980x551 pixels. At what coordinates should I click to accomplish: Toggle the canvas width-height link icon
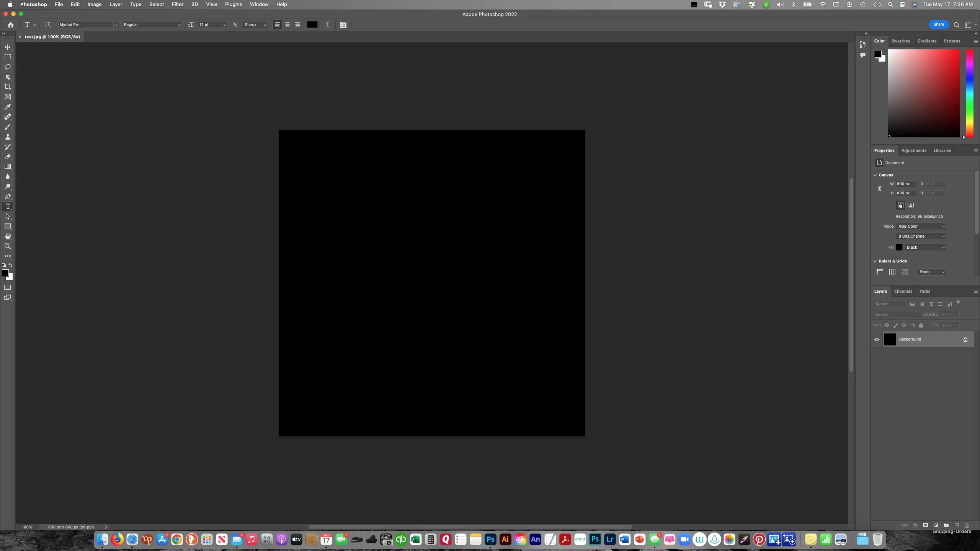[x=880, y=188]
